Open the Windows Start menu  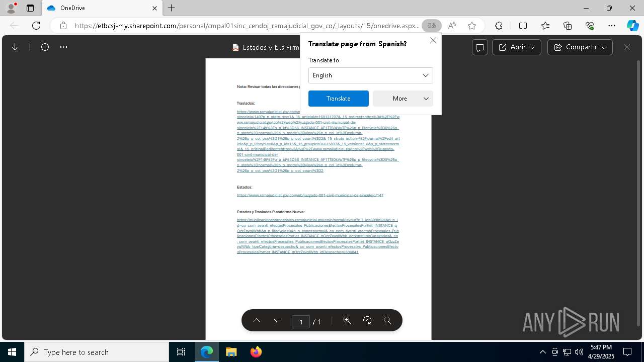pyautogui.click(x=12, y=352)
